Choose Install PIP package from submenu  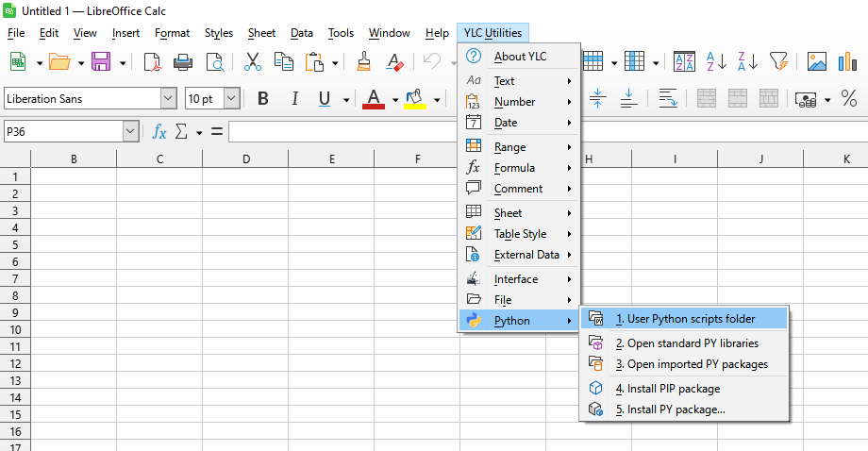pyautogui.click(x=667, y=389)
